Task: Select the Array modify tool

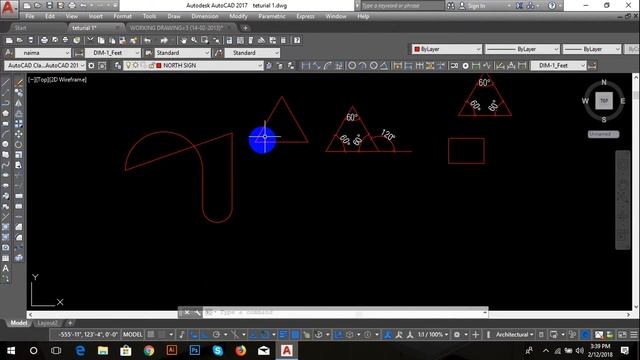Action: [x=19, y=123]
